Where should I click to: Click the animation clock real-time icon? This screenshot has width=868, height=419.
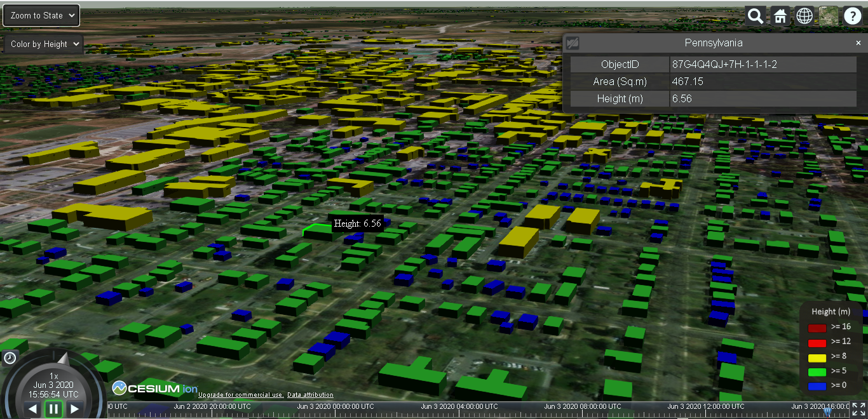click(x=10, y=358)
